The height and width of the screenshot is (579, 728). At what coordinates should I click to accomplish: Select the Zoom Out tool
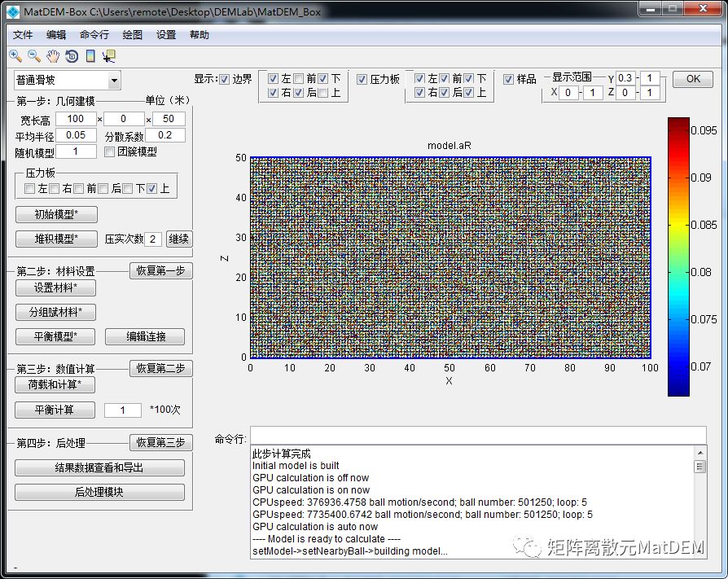(x=33, y=56)
